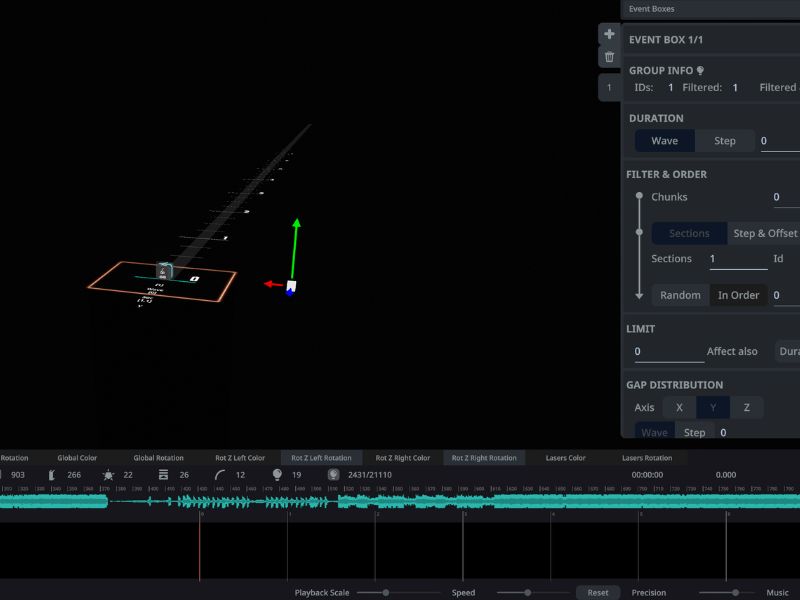The image size is (800, 600).
Task: Edit the In Order offset field
Action: point(786,295)
